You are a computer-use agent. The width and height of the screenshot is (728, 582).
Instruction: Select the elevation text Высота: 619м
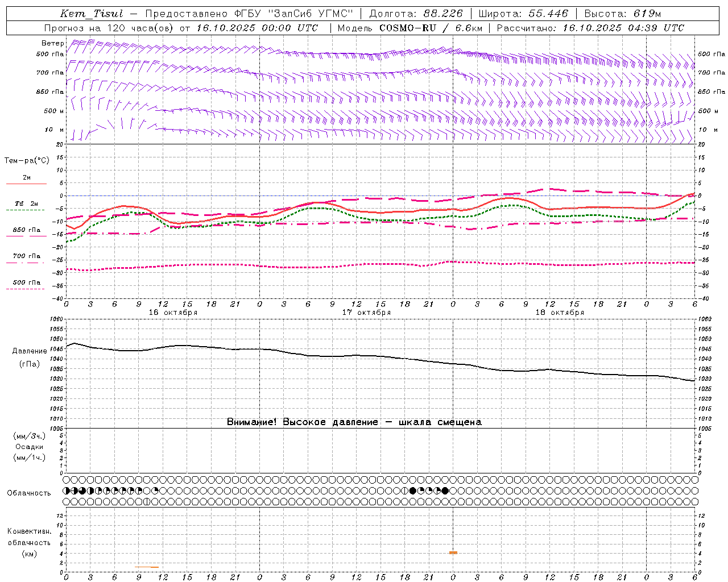tap(623, 14)
